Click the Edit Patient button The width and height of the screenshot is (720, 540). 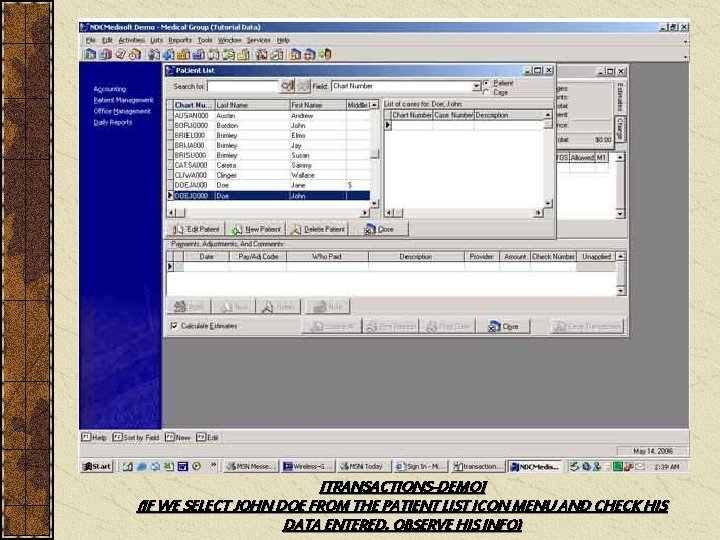tap(196, 229)
